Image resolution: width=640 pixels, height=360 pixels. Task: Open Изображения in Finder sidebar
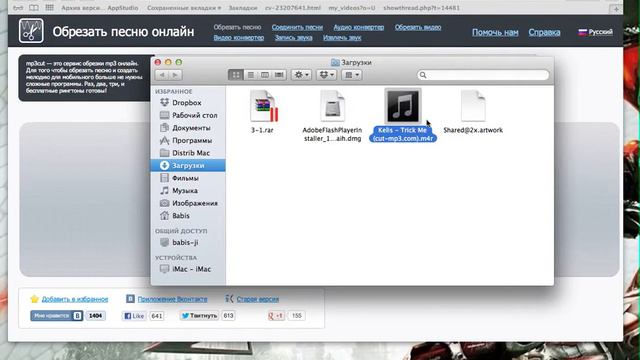(188, 203)
